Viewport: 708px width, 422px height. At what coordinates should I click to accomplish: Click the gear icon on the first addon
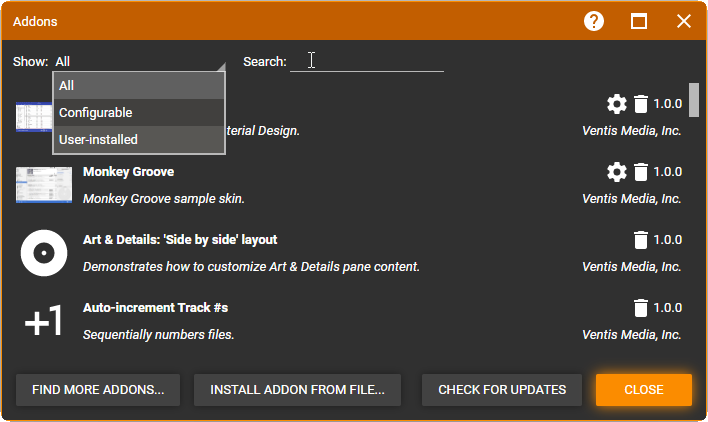tap(616, 104)
